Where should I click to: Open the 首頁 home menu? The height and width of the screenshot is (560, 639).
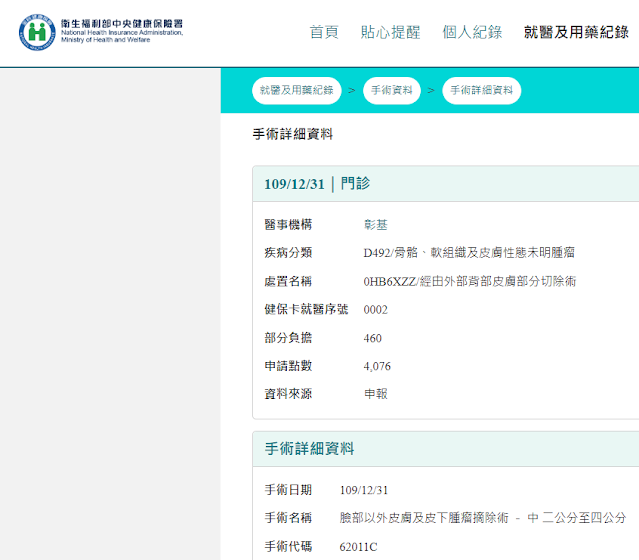tap(324, 32)
